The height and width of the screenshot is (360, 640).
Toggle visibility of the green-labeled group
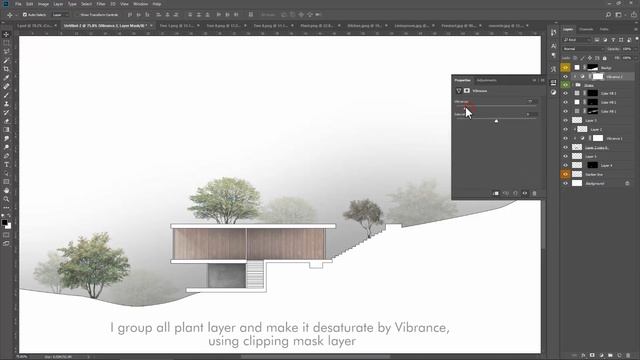pos(565,85)
